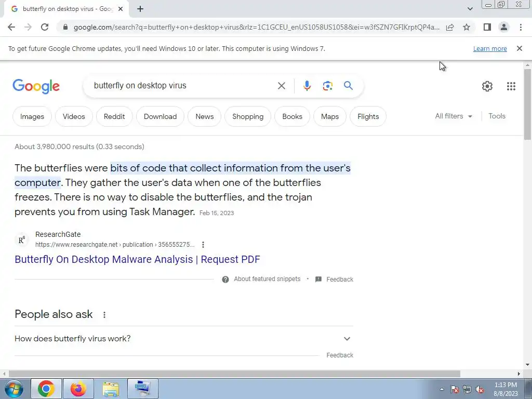
Task: Open the Chrome profile avatar
Action: [x=504, y=27]
